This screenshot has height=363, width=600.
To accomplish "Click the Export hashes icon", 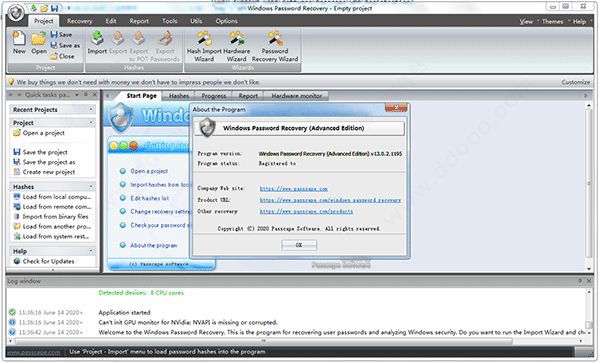I will (118, 42).
